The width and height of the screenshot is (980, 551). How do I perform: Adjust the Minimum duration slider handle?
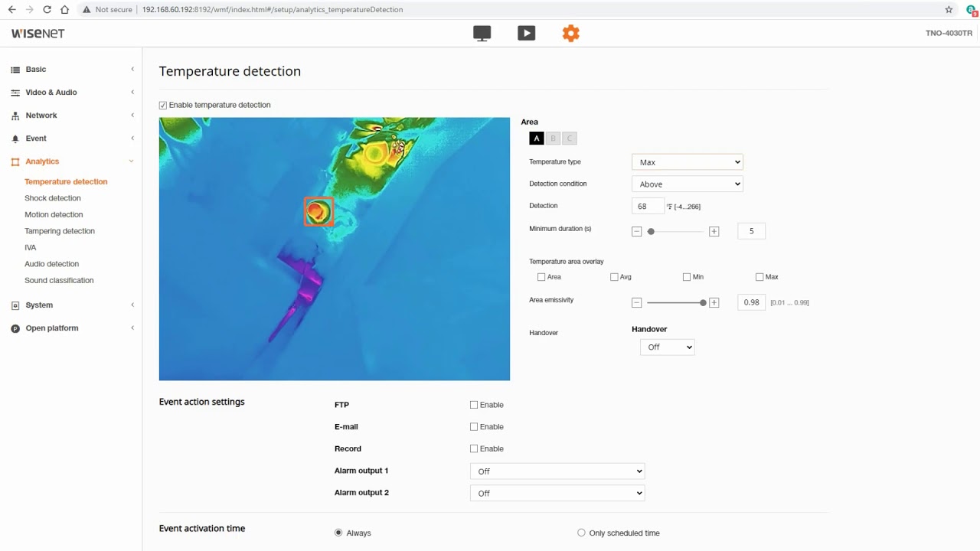[651, 231]
